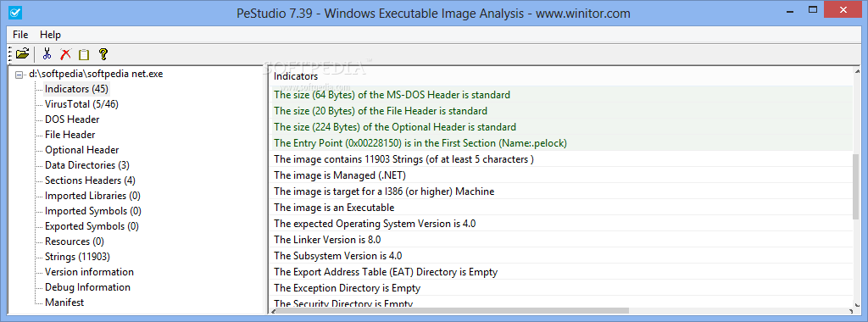Click the scissors Cut toolbar icon
Screen dimensions: 868x322
47,53
